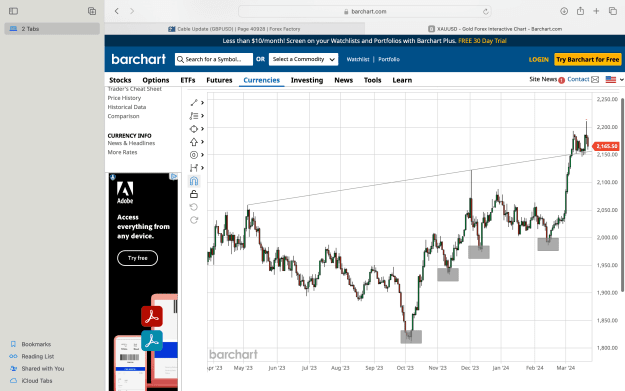Show Safari tab overview
This screenshot has width=625, height=391.
coord(613,11)
